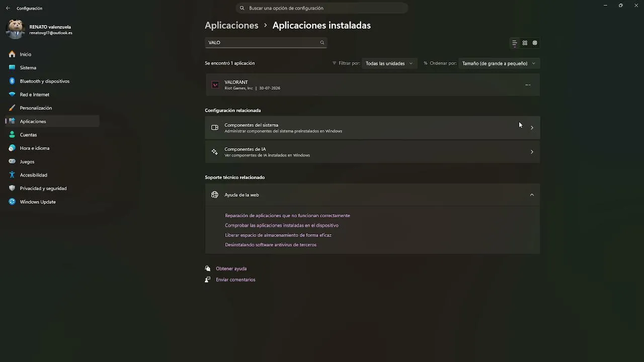
Task: Open Cuentas settings
Action: click(x=52, y=135)
